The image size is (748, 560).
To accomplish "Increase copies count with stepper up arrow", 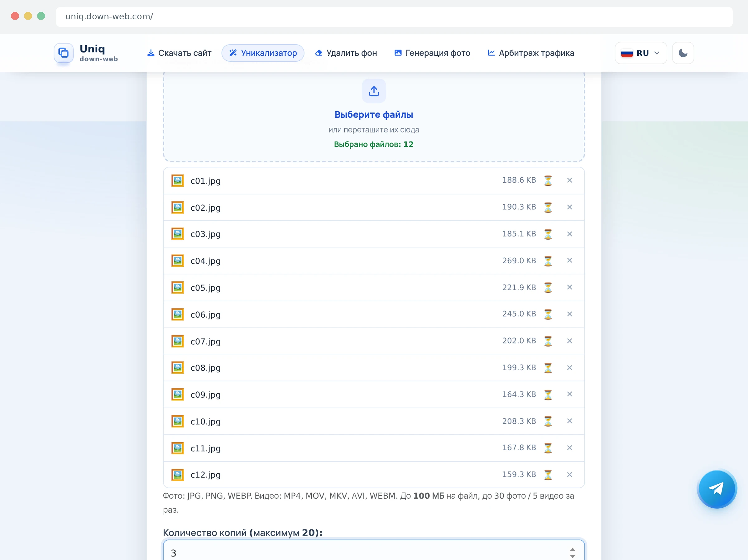I will [572, 549].
